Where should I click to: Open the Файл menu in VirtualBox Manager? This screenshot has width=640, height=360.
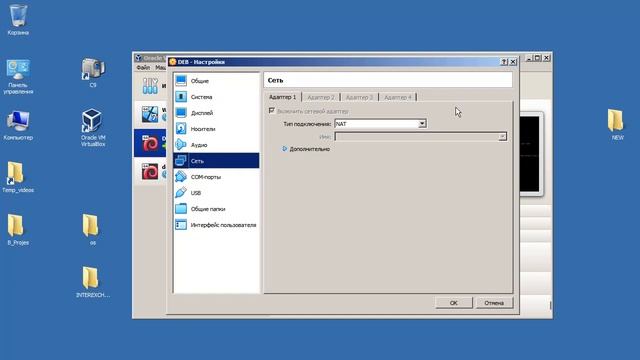(x=143, y=67)
